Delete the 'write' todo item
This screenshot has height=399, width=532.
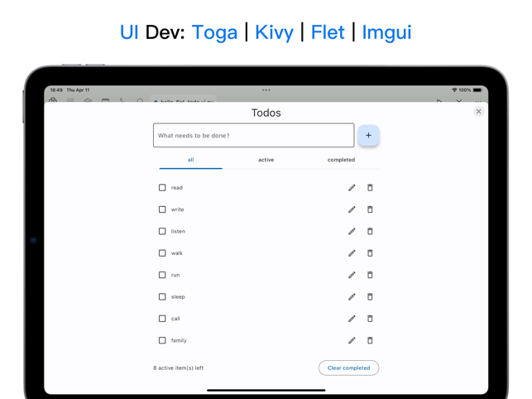[x=370, y=209]
